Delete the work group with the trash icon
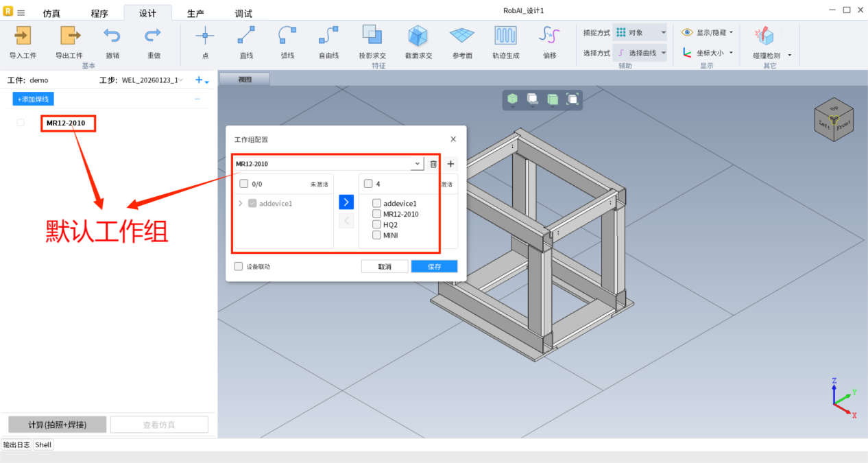 click(433, 164)
